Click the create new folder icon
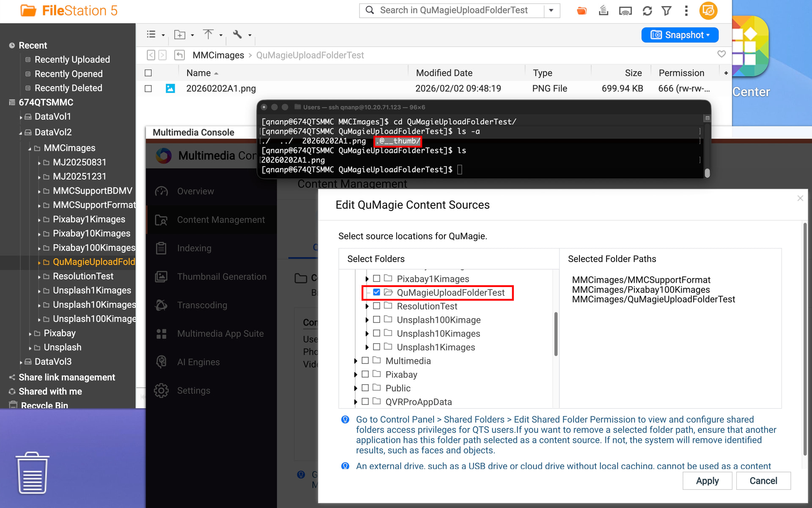This screenshot has height=508, width=812. [180, 35]
